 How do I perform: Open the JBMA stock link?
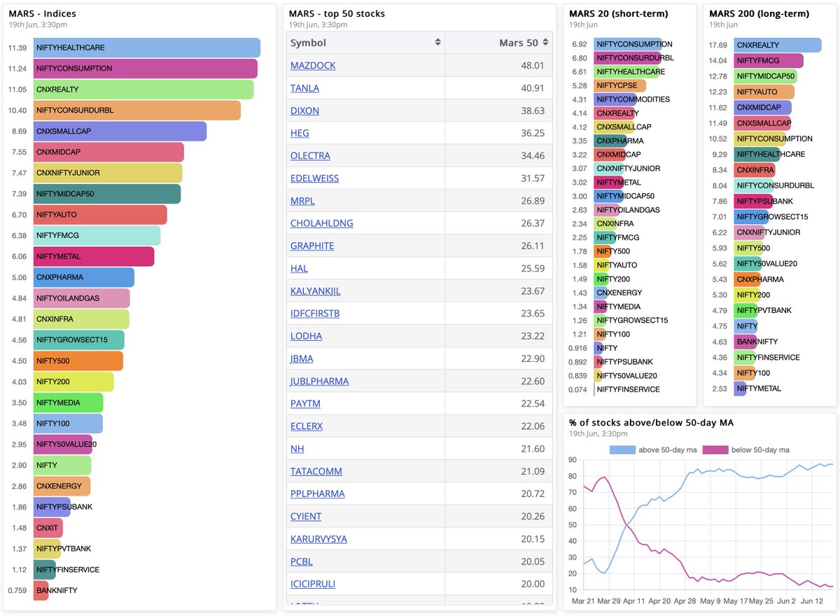302,358
